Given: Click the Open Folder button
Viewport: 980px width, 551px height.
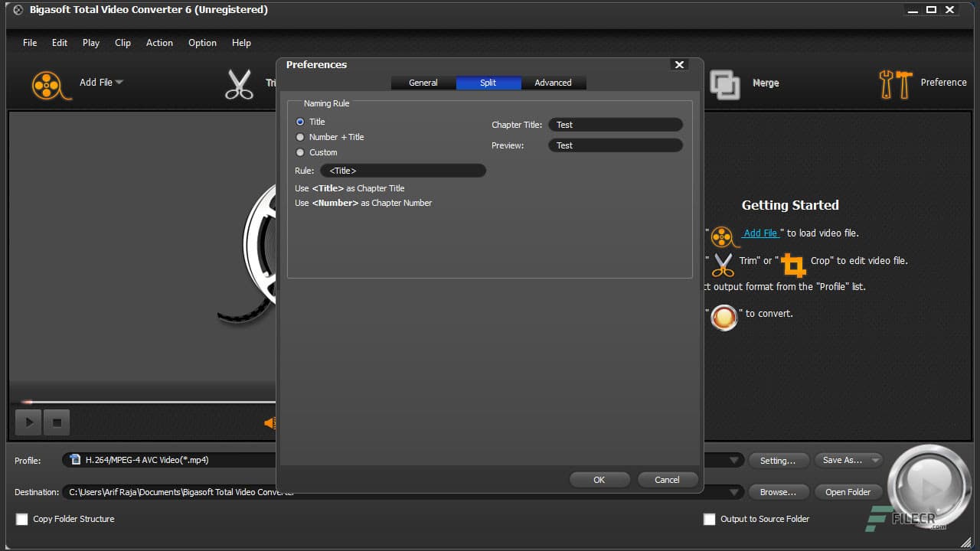Looking at the screenshot, I should tap(848, 491).
